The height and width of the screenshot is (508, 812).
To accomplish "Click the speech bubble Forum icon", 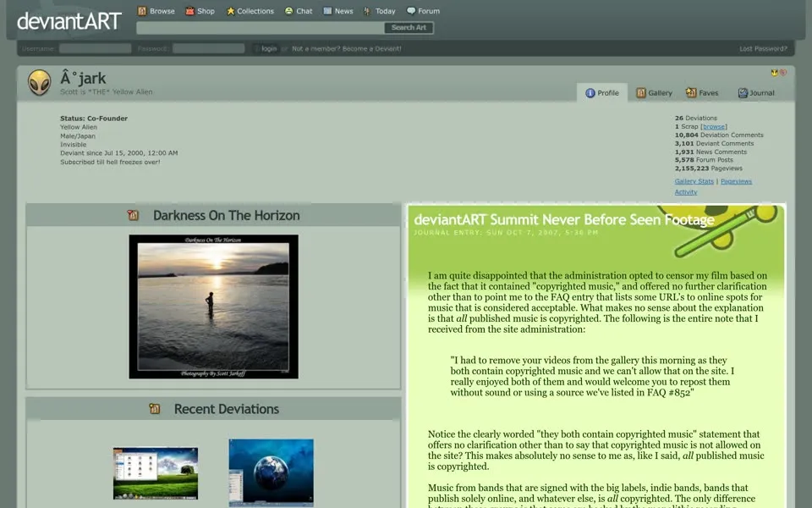I will (411, 11).
